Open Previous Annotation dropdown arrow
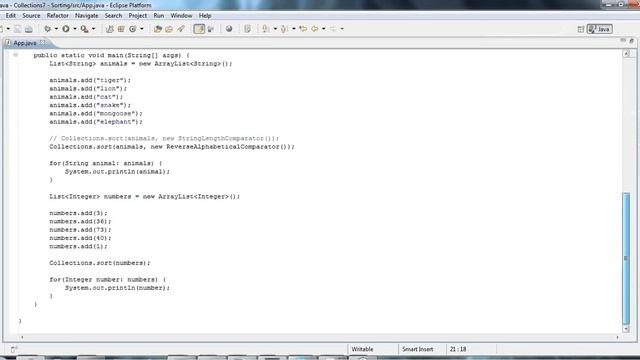Viewport: 640px width, 360px height. (x=293, y=29)
